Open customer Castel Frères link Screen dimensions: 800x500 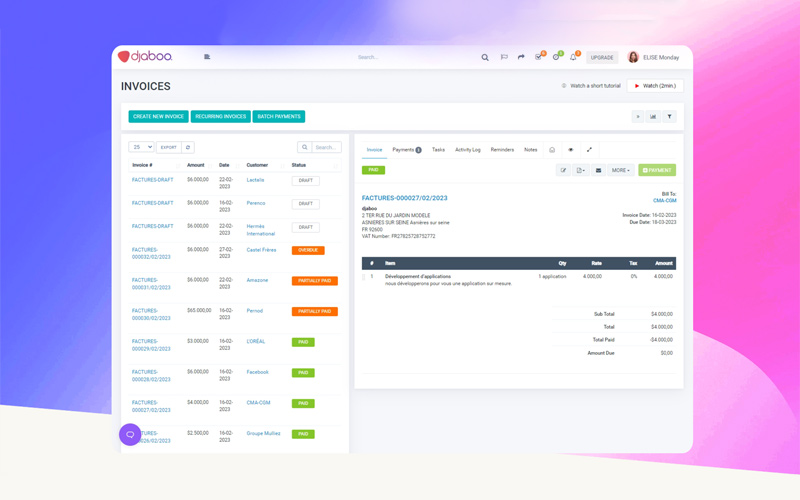(261, 250)
